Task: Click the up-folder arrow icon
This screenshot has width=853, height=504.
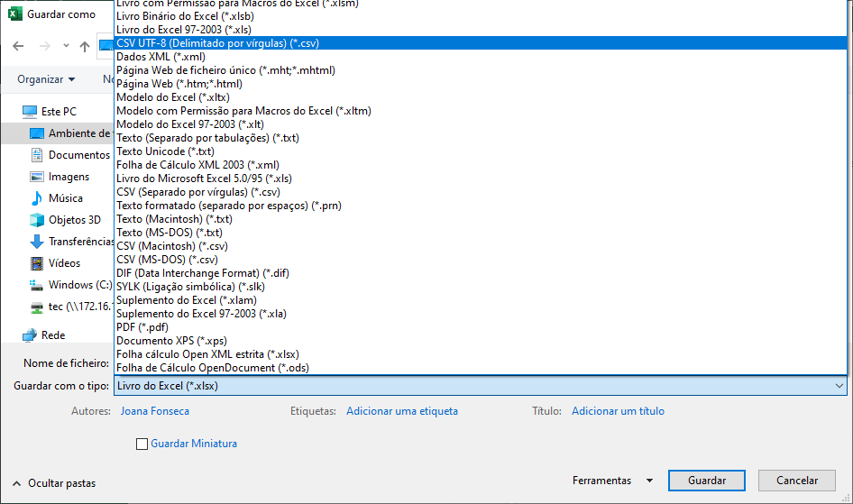Action: [x=85, y=46]
